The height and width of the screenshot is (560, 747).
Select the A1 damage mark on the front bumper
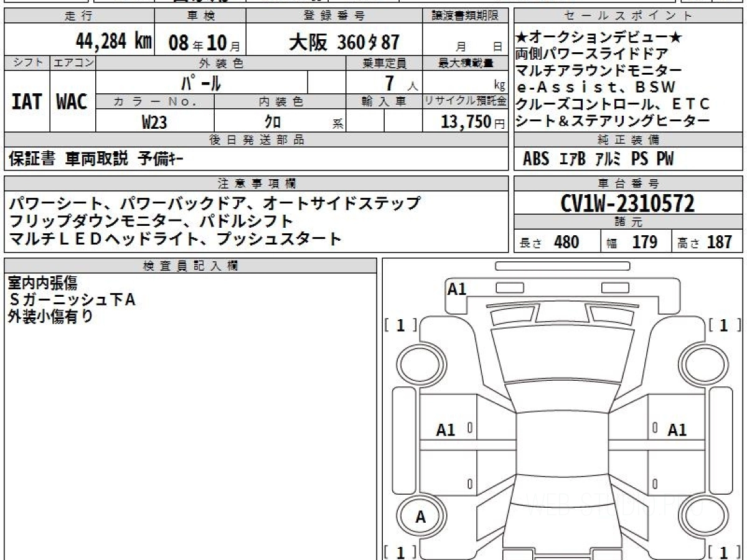pos(457,289)
